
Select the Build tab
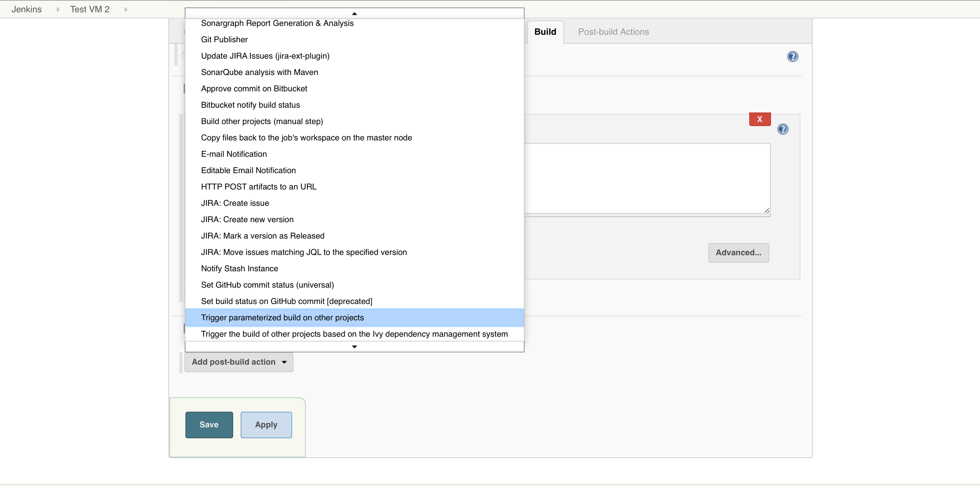point(545,31)
